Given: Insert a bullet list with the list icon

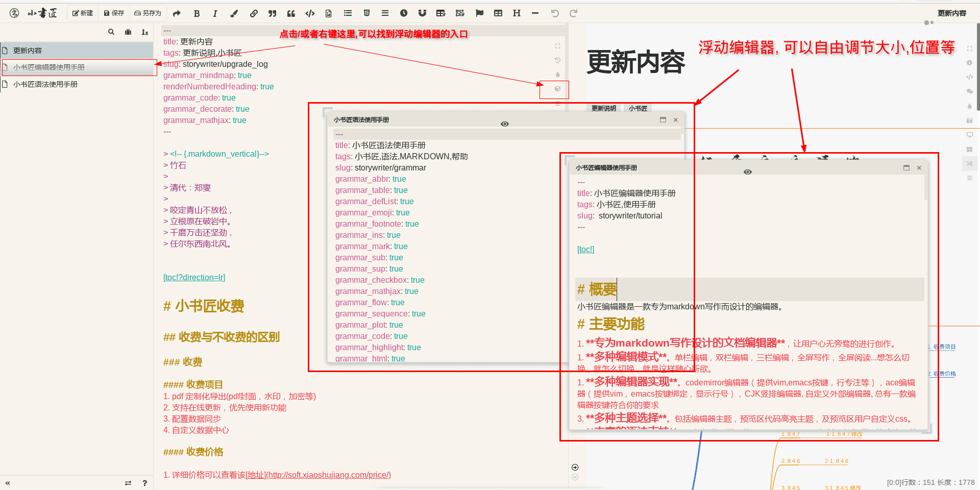Looking at the screenshot, I should [x=348, y=13].
